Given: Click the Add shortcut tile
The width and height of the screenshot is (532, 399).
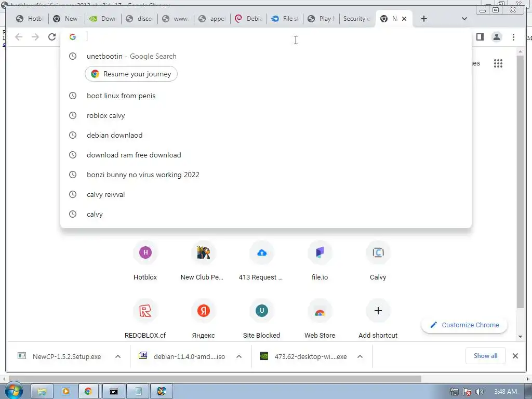Looking at the screenshot, I should (x=378, y=320).
